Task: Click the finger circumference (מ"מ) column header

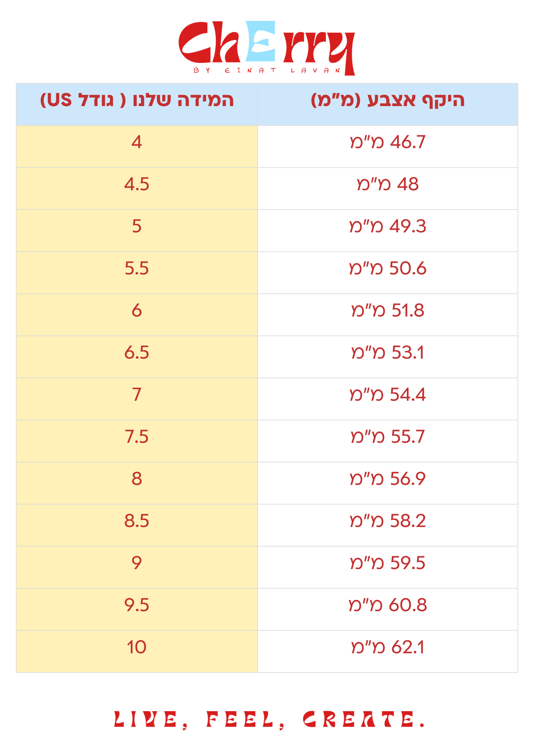Action: (388, 100)
